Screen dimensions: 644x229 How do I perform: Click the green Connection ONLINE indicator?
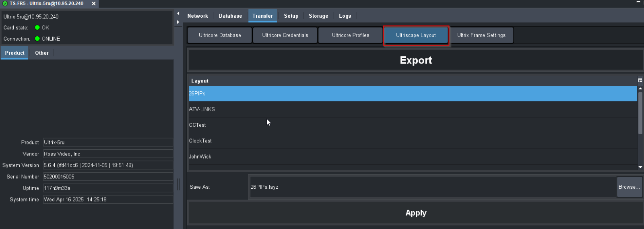(x=37, y=39)
